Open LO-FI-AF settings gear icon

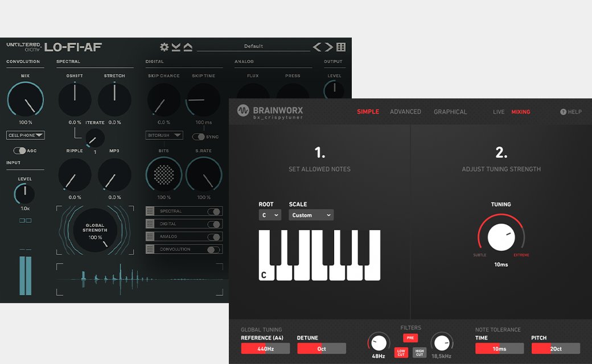pos(165,47)
